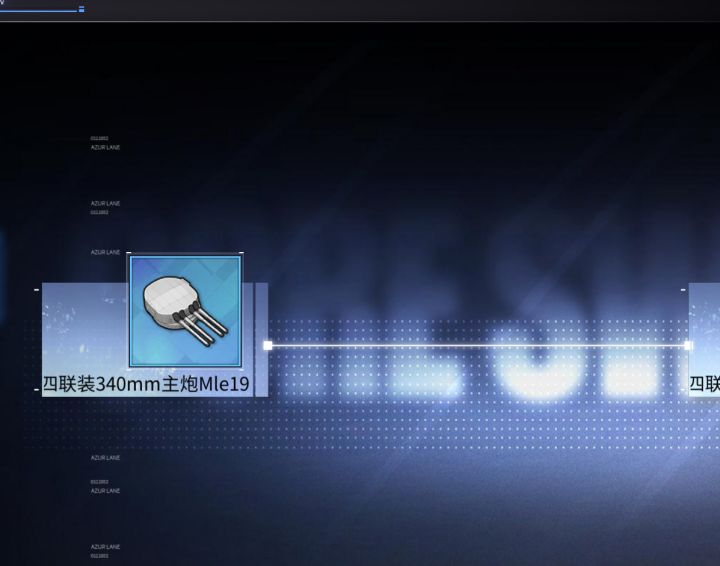The height and width of the screenshot is (566, 720).
Task: Click the 四联装340mm主炮Mle19 label
Action: (x=146, y=384)
